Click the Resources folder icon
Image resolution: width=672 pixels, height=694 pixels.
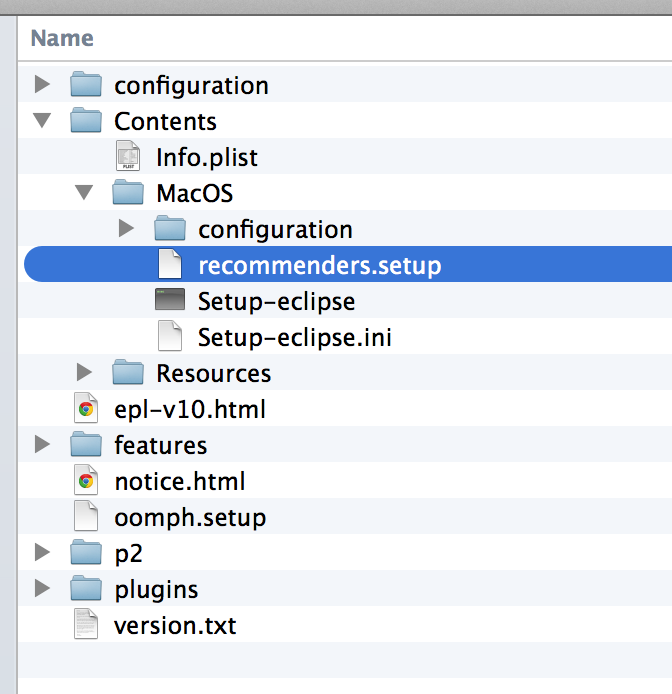(x=128, y=372)
